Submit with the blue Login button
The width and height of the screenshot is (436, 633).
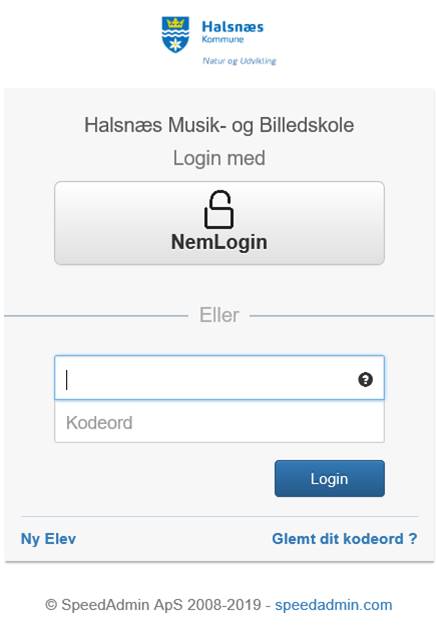(x=329, y=478)
